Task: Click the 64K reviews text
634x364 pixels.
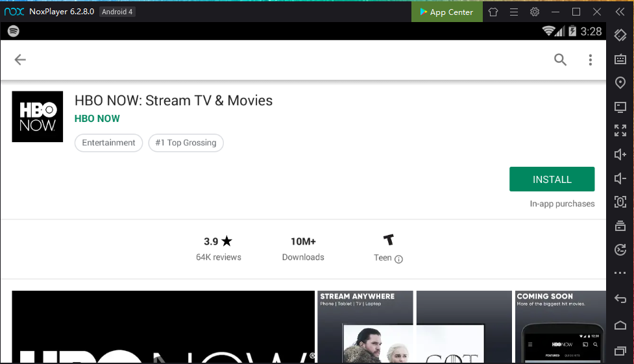Action: (x=218, y=257)
